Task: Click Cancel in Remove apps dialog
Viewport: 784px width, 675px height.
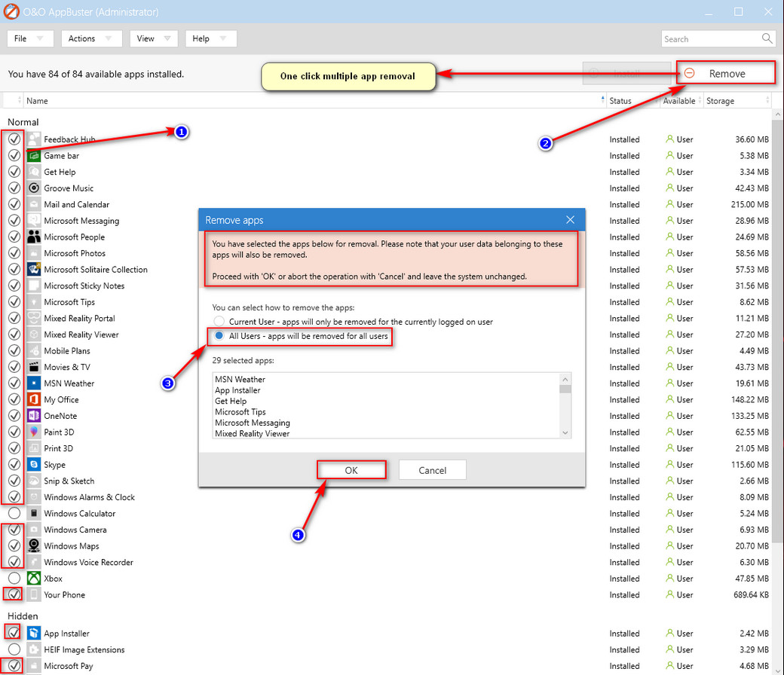Action: (x=433, y=470)
